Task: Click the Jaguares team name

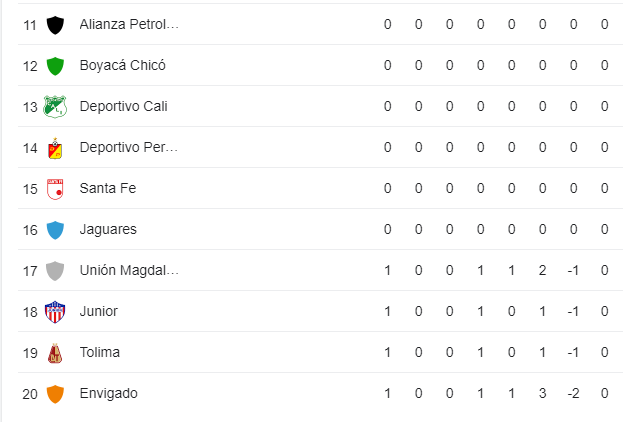Action: coord(108,229)
